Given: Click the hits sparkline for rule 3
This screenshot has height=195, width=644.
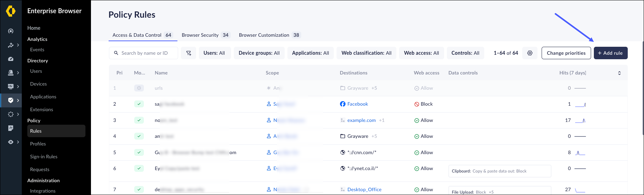Looking at the screenshot, I should (580, 121).
